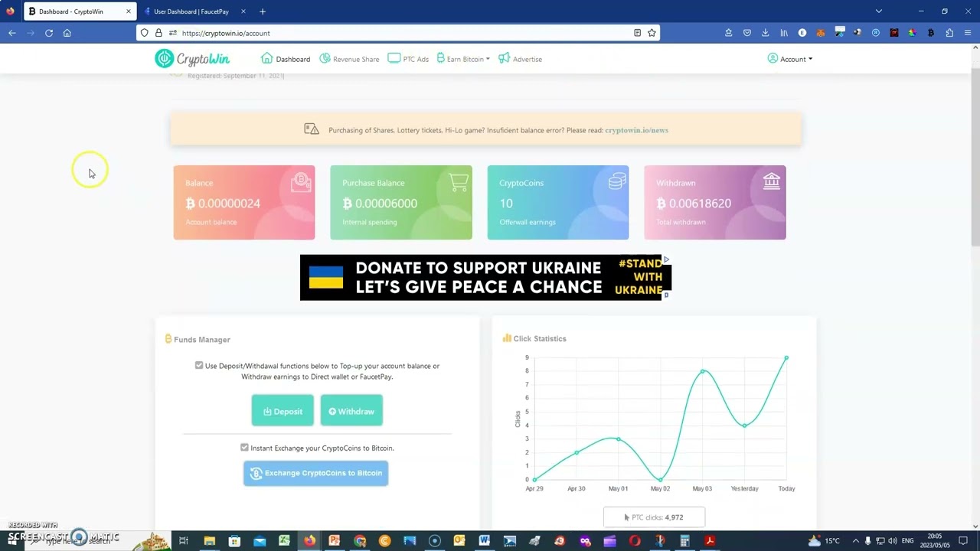Screen dimensions: 980x551
Task: Open the Dashboard nav item
Action: [x=286, y=59]
